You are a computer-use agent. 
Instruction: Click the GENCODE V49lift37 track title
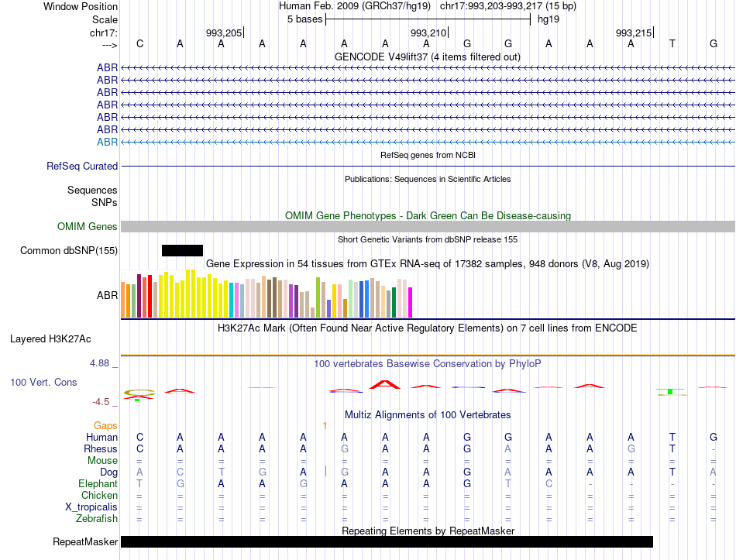pos(428,57)
